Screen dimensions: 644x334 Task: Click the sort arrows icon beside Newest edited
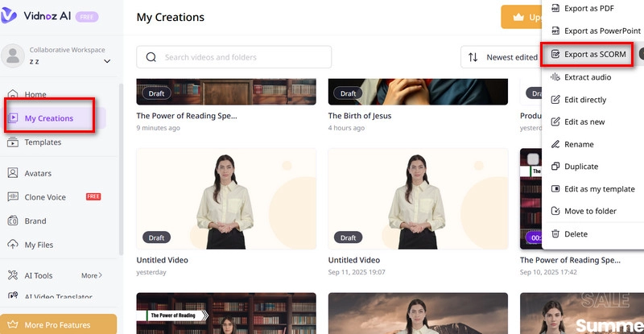[x=473, y=57]
